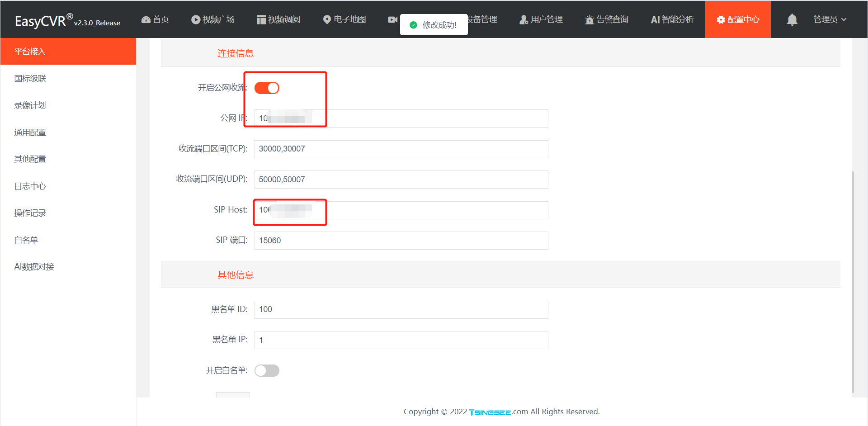
Task: Open 用户管理 in top navigation
Action: pos(541,19)
